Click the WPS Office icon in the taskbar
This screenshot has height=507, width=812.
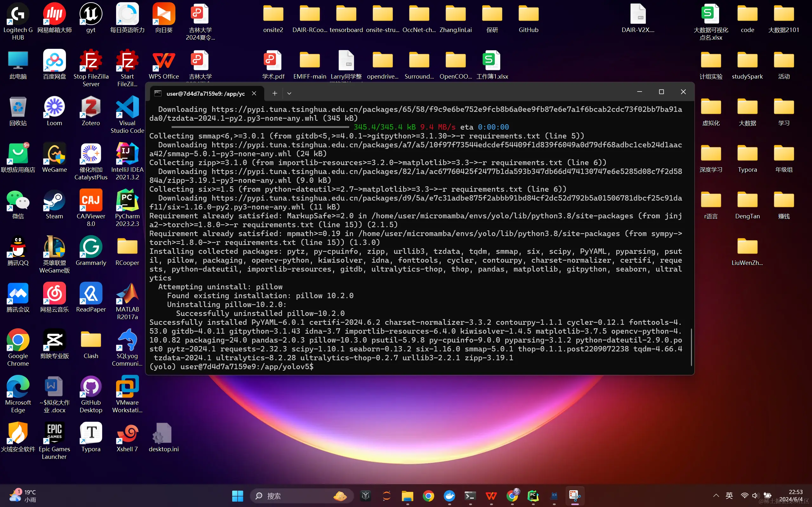coord(491,496)
